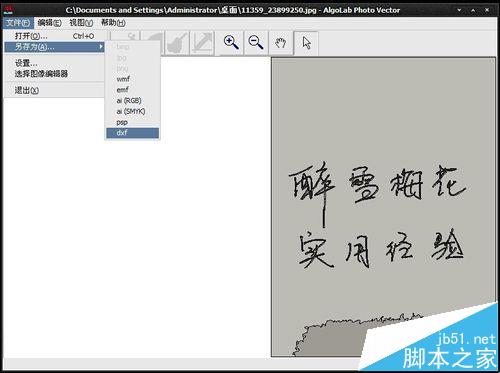Open 设置... from the file menu
Image resolution: width=500 pixels, height=373 pixels.
pyautogui.click(x=54, y=63)
